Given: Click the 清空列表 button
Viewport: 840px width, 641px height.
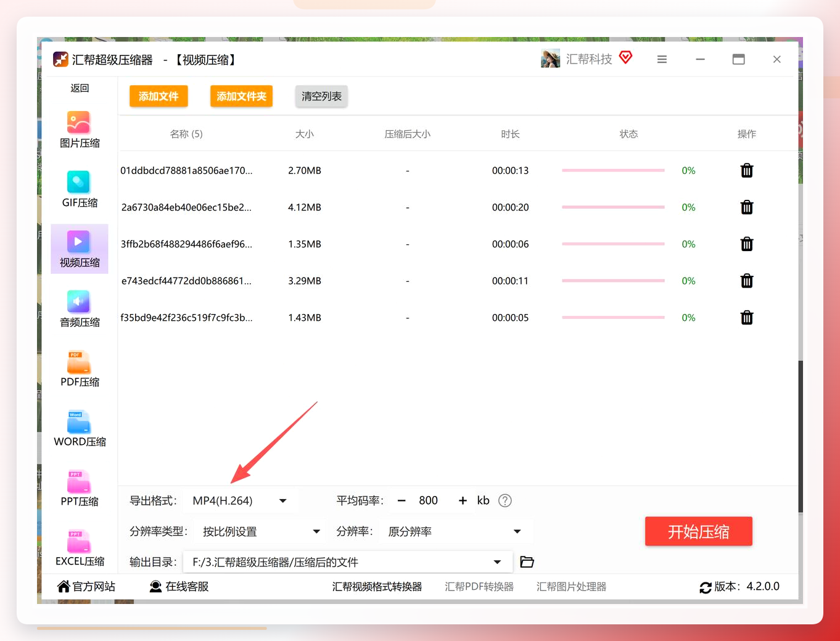Looking at the screenshot, I should click(321, 96).
